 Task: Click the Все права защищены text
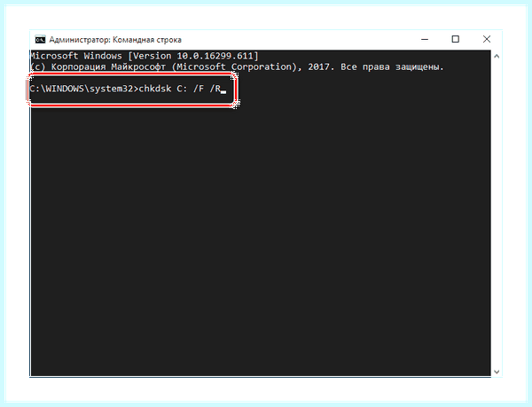click(x=392, y=67)
